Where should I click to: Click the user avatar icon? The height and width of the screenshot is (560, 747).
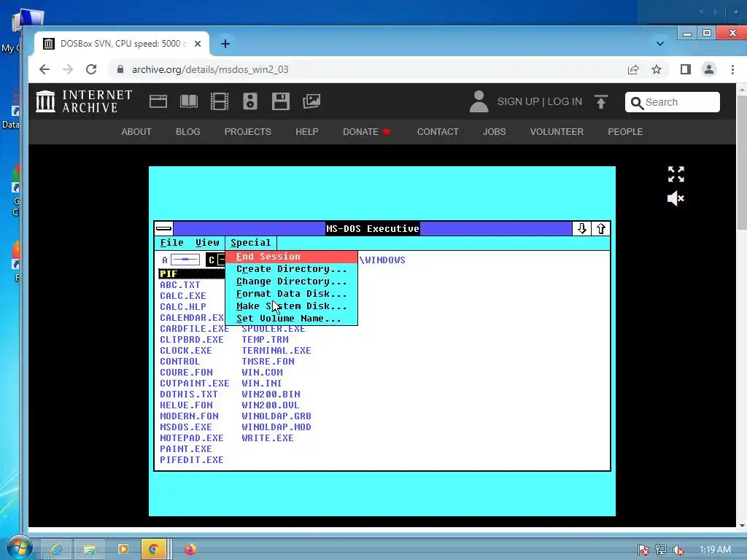tap(479, 101)
